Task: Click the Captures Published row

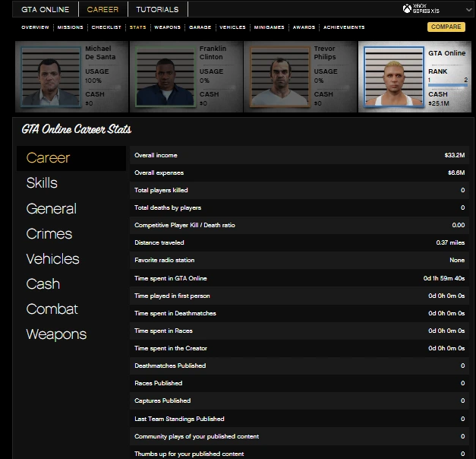Action: tap(299, 400)
